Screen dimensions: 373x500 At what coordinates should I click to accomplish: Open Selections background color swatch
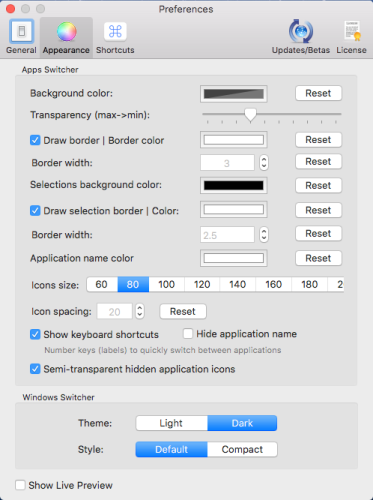(x=234, y=185)
